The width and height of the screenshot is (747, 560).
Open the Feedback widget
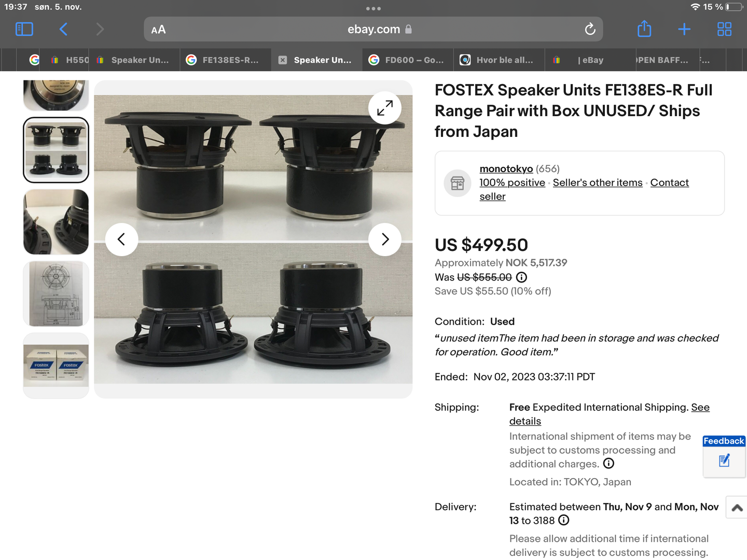click(x=724, y=456)
